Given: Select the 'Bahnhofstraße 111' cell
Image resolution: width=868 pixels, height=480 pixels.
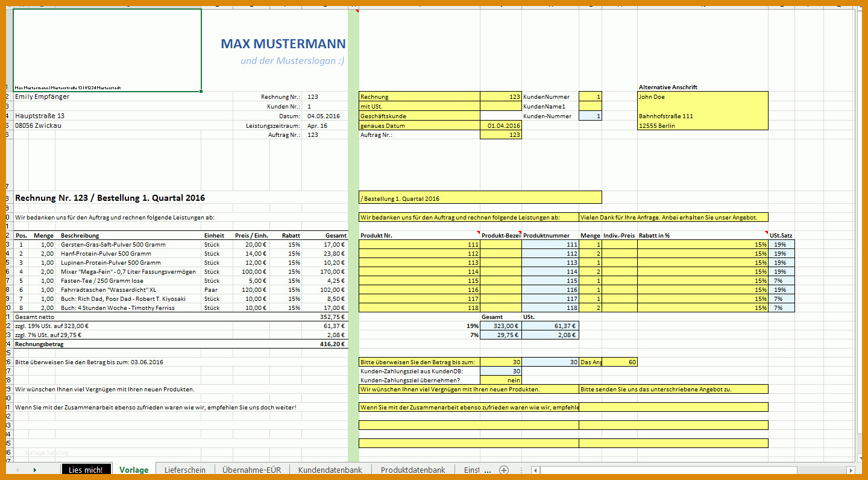Looking at the screenshot, I should (703, 116).
